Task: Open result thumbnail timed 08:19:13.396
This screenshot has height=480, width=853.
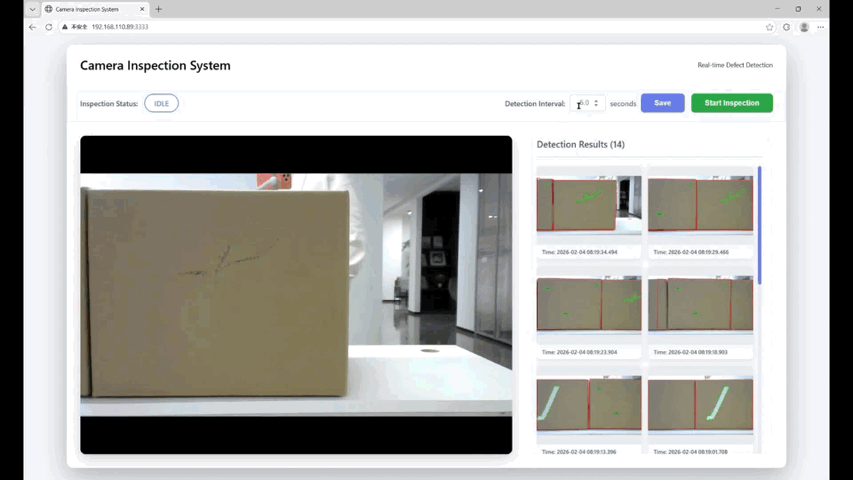Action: click(x=589, y=404)
